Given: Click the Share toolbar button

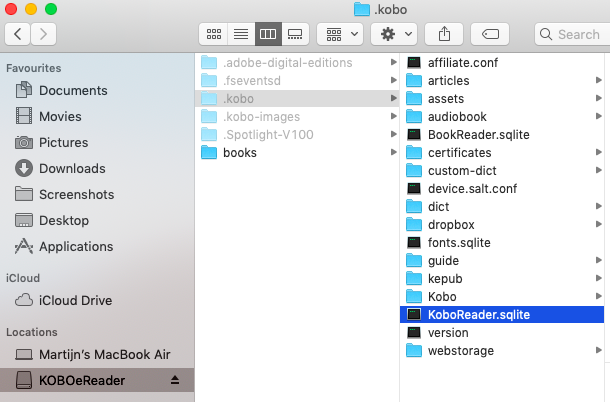Looking at the screenshot, I should point(444,34).
